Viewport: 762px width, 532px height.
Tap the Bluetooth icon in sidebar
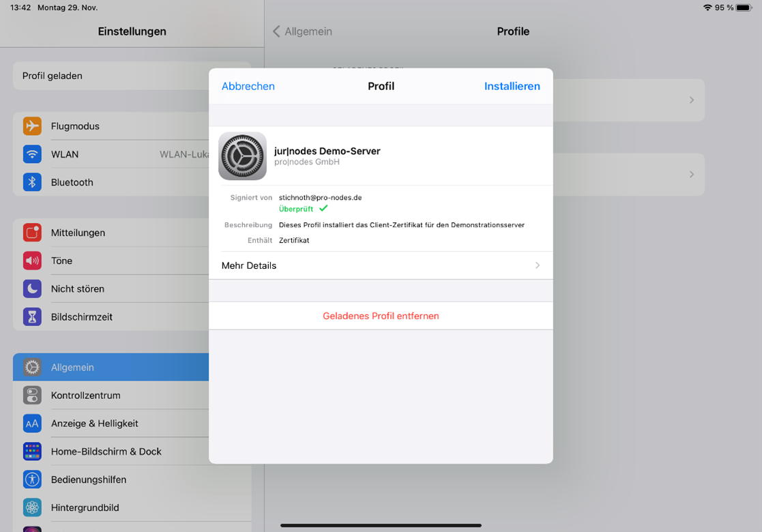point(32,182)
